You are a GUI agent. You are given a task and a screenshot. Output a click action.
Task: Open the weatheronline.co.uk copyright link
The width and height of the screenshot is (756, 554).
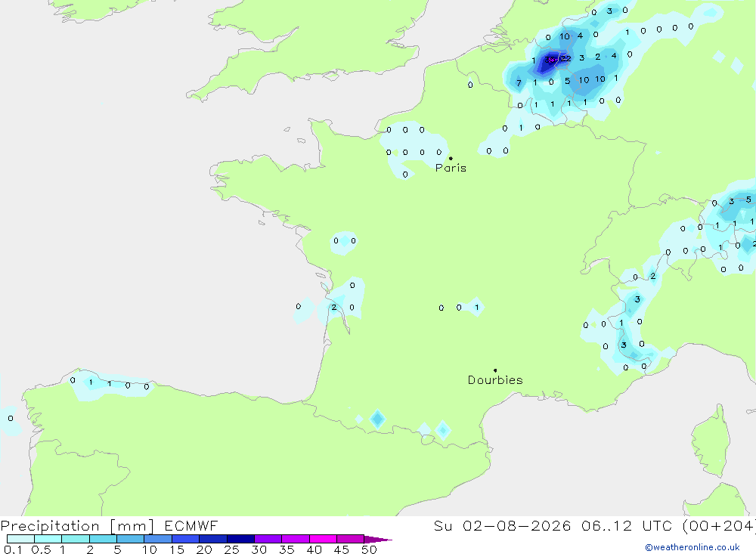pyautogui.click(x=692, y=547)
